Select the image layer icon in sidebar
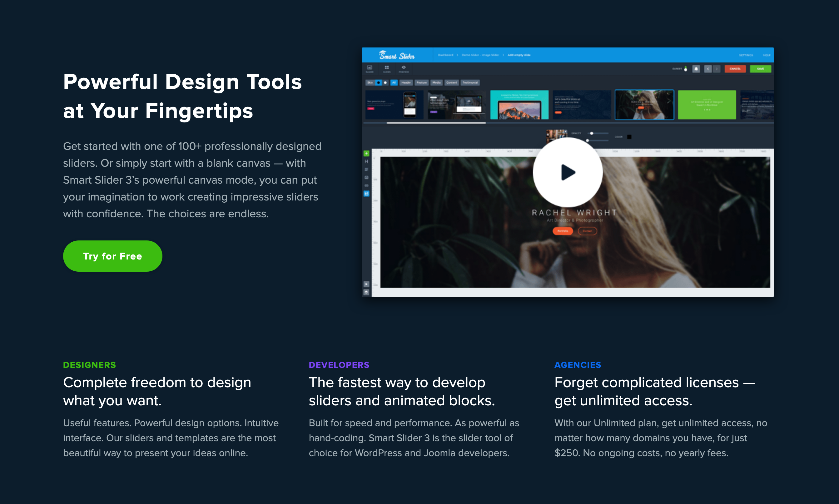 point(366,178)
